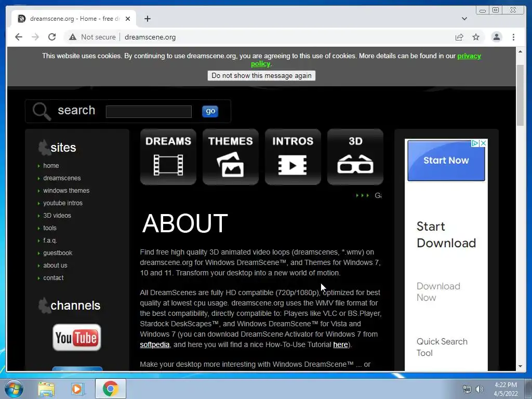532x399 pixels.
Task: Open the dreamscenes sidebar link
Action: [62, 178]
